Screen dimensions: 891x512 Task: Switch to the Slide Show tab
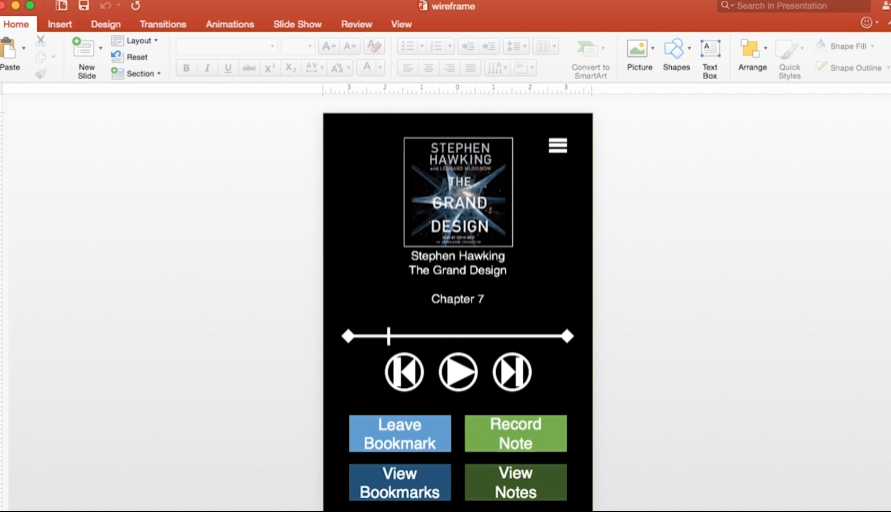pos(297,24)
